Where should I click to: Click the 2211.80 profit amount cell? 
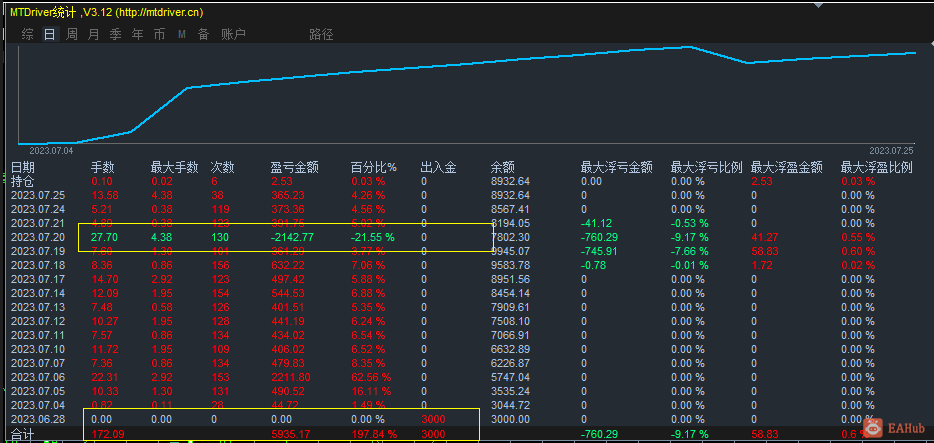(x=290, y=377)
